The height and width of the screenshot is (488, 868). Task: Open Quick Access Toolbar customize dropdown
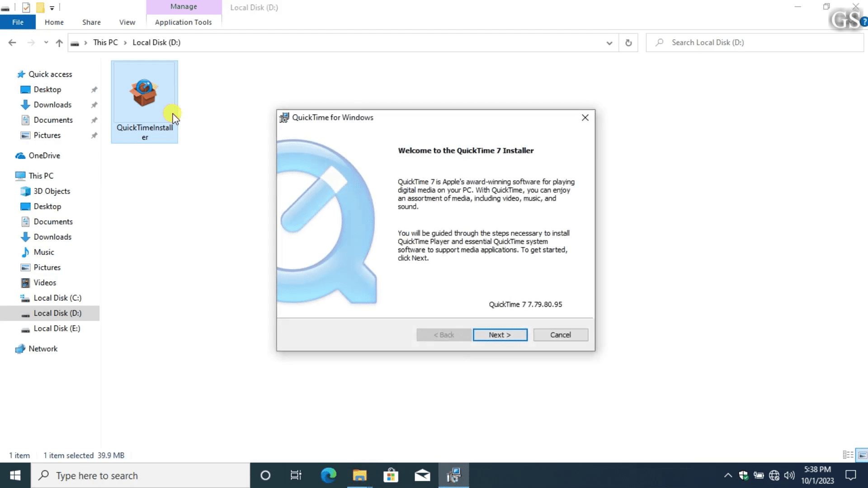(x=52, y=8)
